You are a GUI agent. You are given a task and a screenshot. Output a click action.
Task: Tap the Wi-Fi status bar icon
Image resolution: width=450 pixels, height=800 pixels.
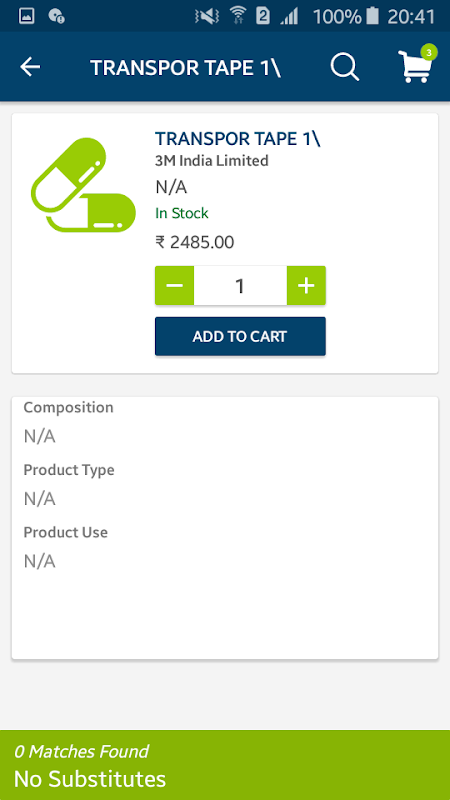click(237, 16)
